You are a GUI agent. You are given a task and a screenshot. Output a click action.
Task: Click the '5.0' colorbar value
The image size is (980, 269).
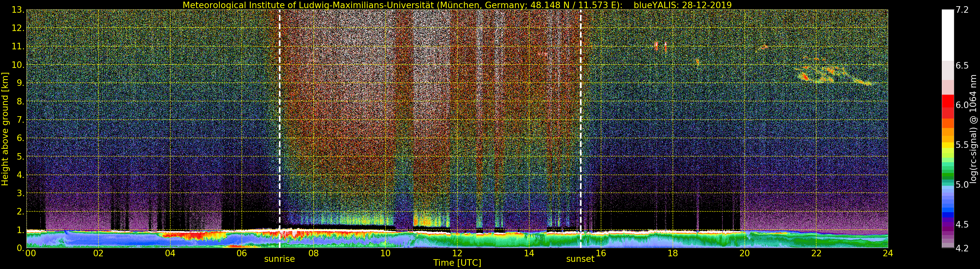coord(962,184)
